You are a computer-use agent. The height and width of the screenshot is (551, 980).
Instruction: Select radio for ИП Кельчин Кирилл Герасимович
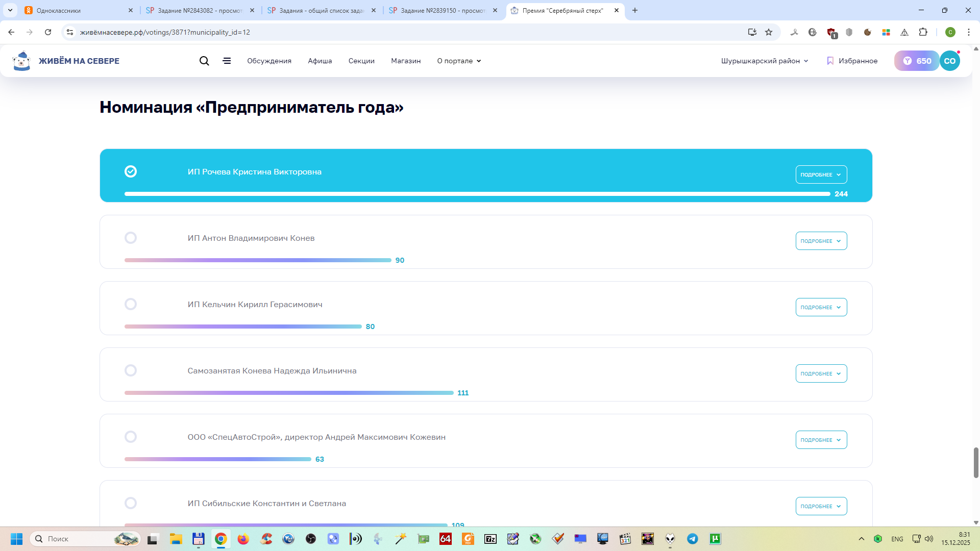coord(131,304)
